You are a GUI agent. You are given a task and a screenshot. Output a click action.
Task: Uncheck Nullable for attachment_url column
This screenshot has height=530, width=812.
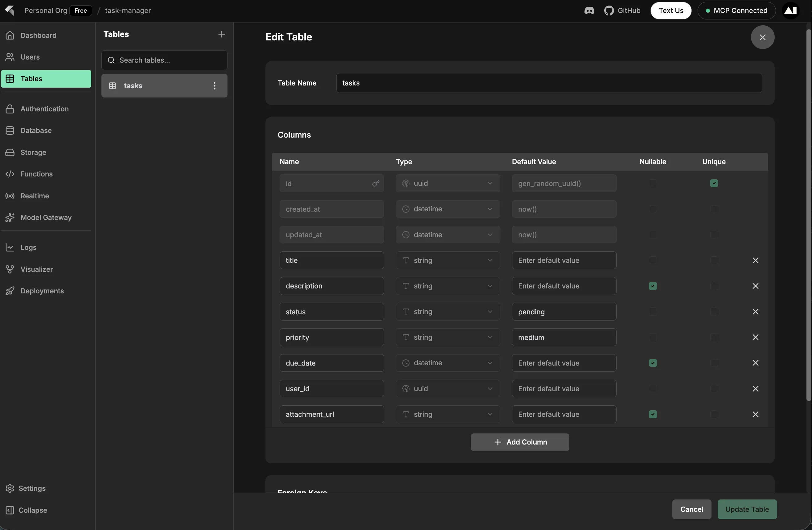[x=653, y=414]
